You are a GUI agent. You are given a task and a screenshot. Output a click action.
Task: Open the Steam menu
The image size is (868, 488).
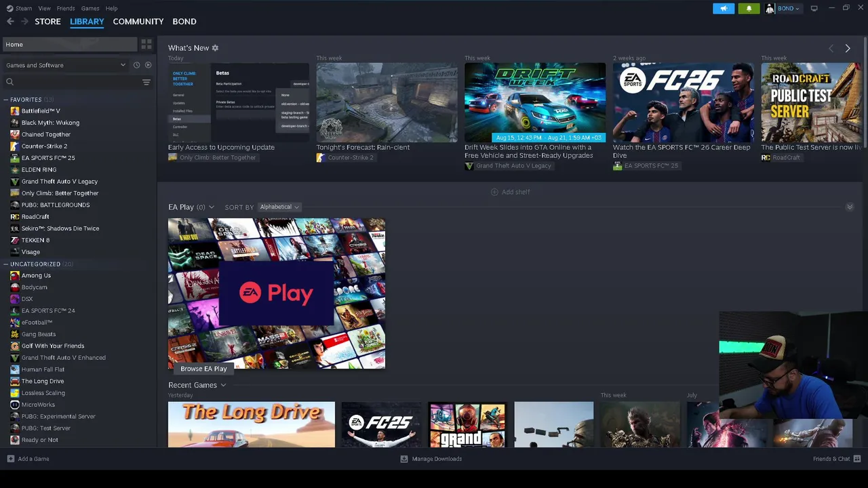(x=24, y=8)
